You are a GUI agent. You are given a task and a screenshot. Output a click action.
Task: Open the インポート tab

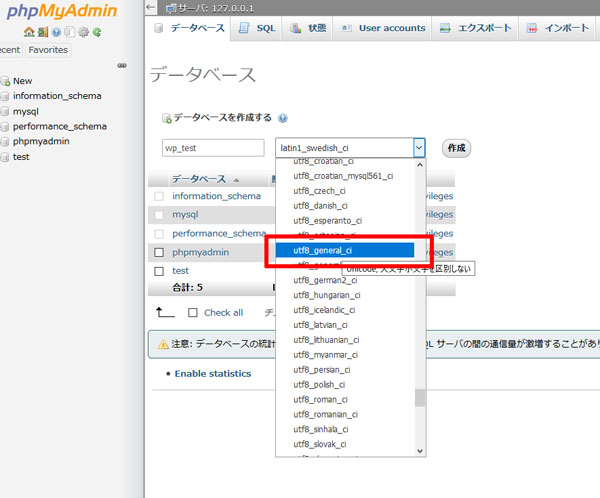(x=557, y=28)
